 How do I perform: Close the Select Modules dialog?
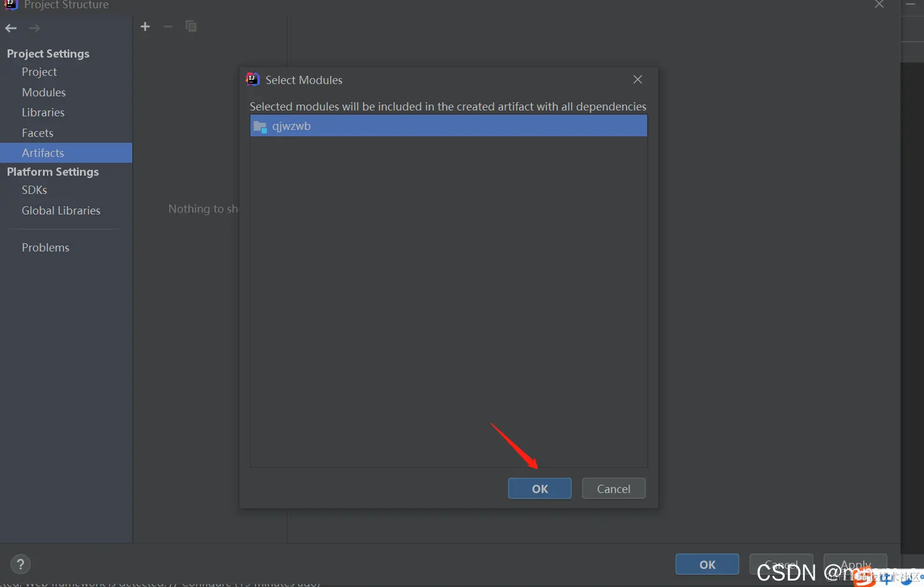[x=638, y=79]
